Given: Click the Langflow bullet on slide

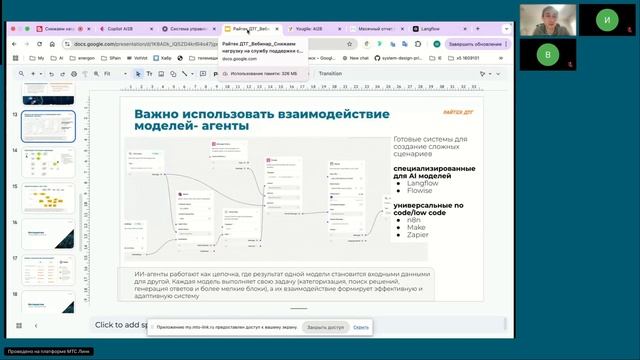Looking at the screenshot, I should [422, 183].
